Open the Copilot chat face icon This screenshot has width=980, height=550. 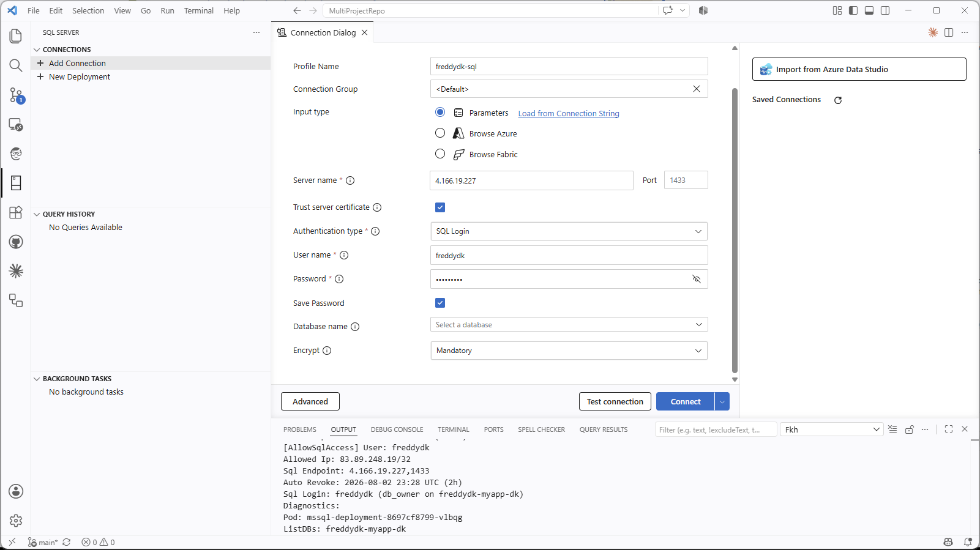(16, 154)
